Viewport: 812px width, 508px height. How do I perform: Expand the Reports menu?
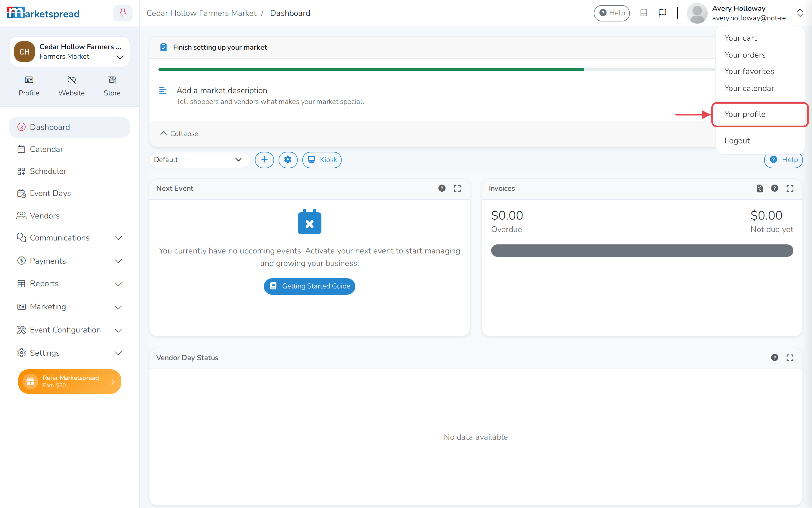pos(69,284)
